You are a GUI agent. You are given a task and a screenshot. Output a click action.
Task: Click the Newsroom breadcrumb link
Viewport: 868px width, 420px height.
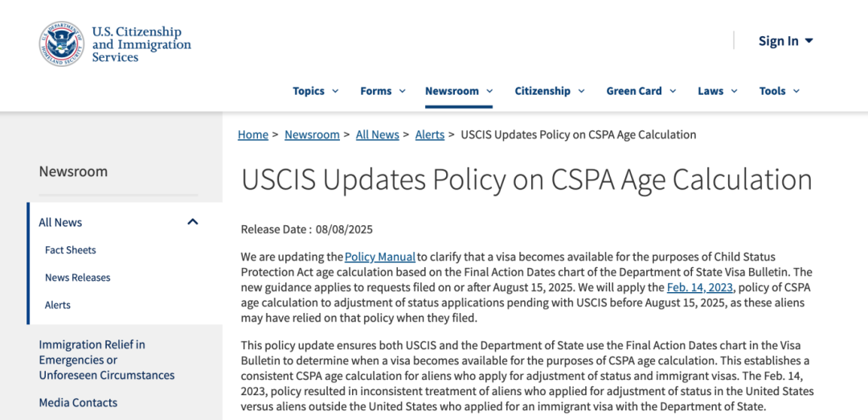click(x=312, y=134)
